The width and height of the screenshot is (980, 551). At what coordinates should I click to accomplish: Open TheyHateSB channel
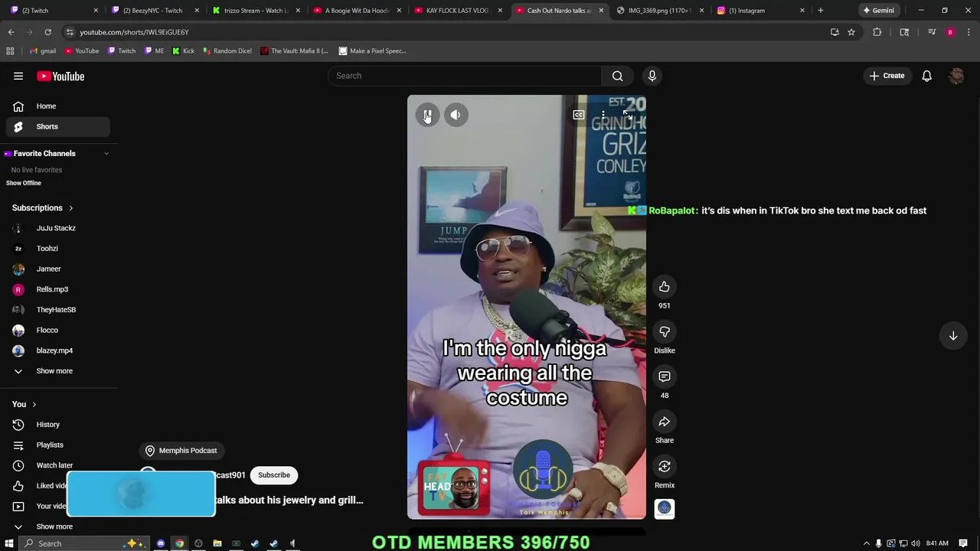[x=55, y=310]
